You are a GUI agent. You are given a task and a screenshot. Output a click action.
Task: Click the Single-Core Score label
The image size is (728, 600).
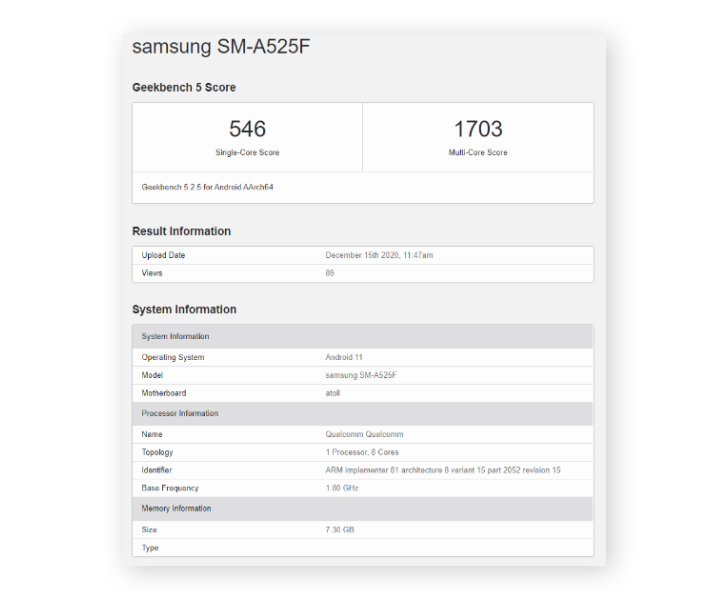247,153
